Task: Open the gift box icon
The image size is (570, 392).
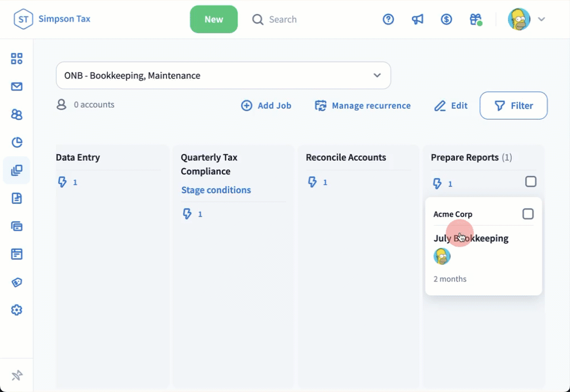Action: click(476, 20)
